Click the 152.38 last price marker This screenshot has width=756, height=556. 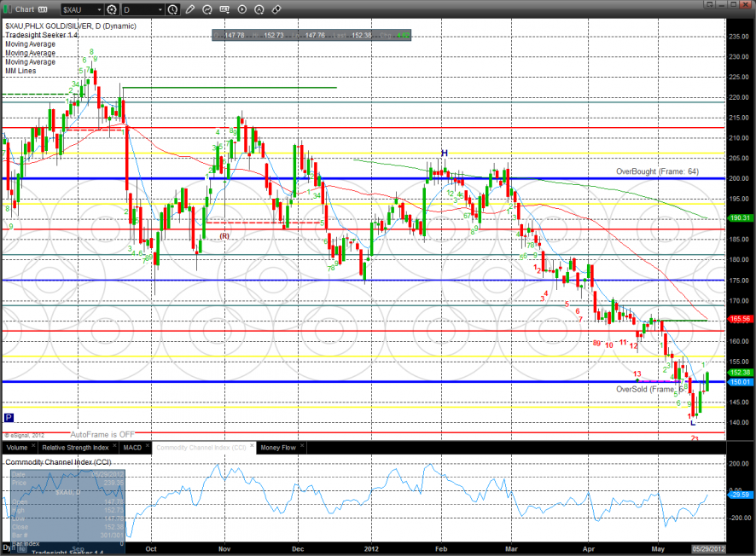coord(740,373)
